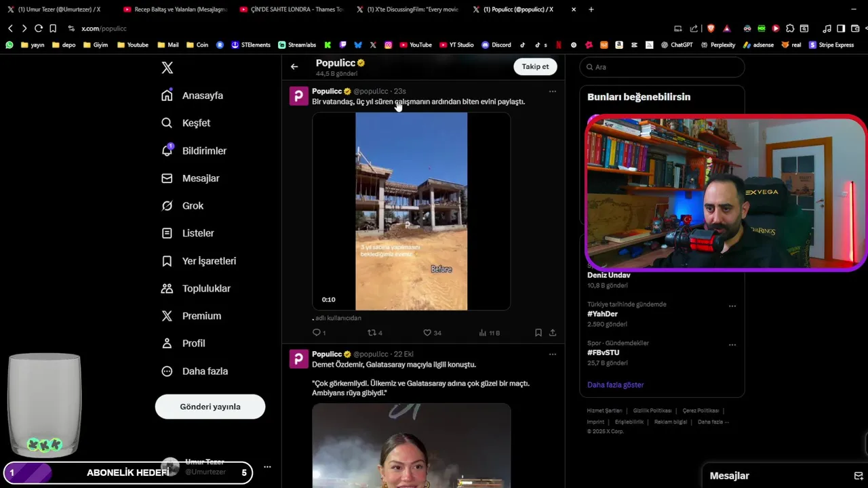Open Listeler in the sidebar
Image resolution: width=868 pixels, height=488 pixels.
click(x=187, y=233)
